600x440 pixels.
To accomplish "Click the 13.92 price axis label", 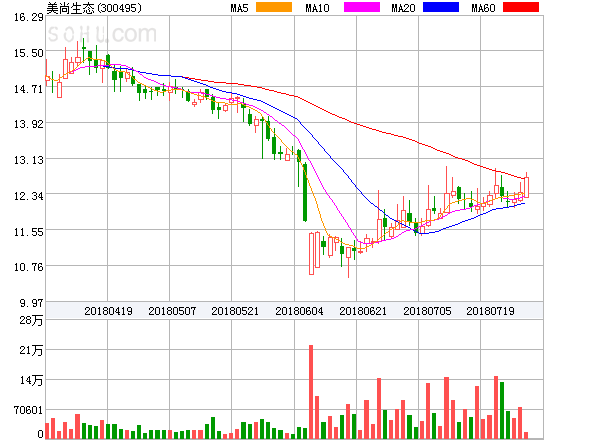I will [29, 124].
